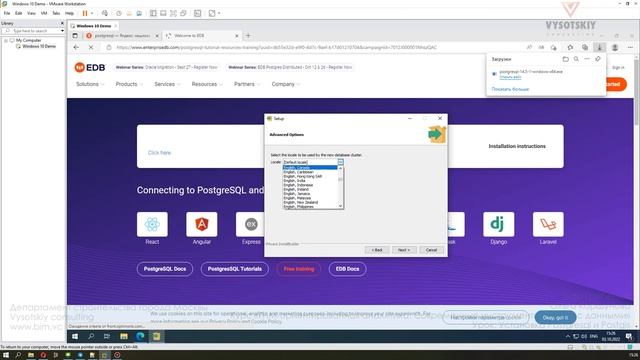Open the VMware File menu
The width and height of the screenshot is (640, 360).
7,13
